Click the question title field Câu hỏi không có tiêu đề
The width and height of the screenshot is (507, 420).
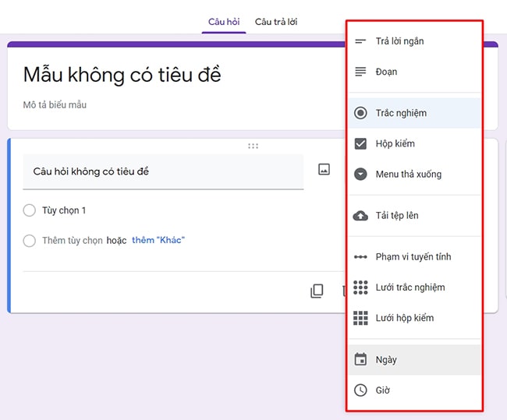coord(162,171)
